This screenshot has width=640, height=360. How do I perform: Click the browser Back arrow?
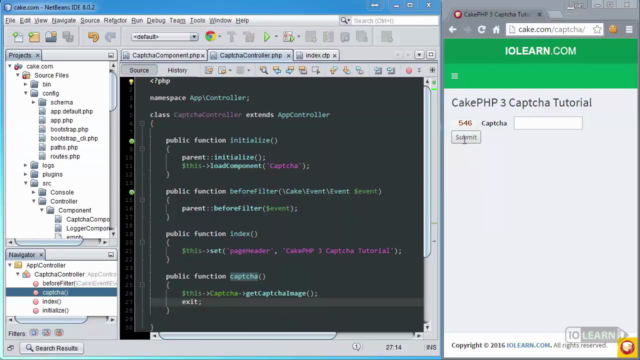point(453,29)
